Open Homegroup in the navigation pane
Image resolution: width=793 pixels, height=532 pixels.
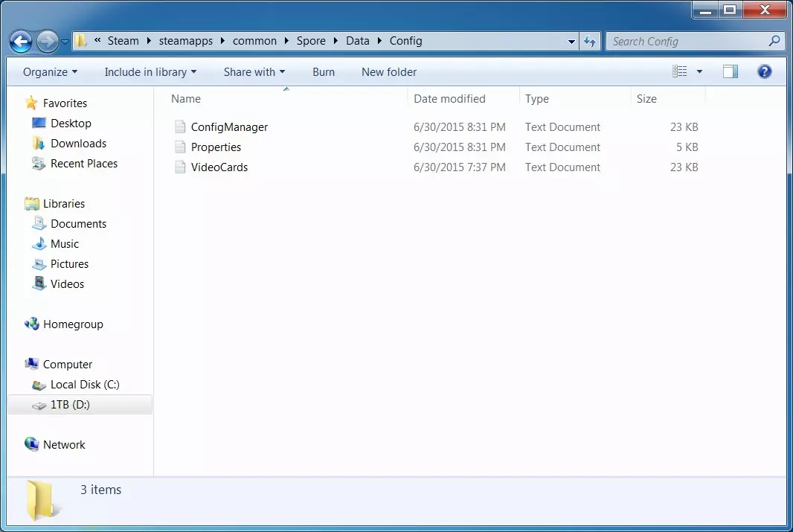73,324
